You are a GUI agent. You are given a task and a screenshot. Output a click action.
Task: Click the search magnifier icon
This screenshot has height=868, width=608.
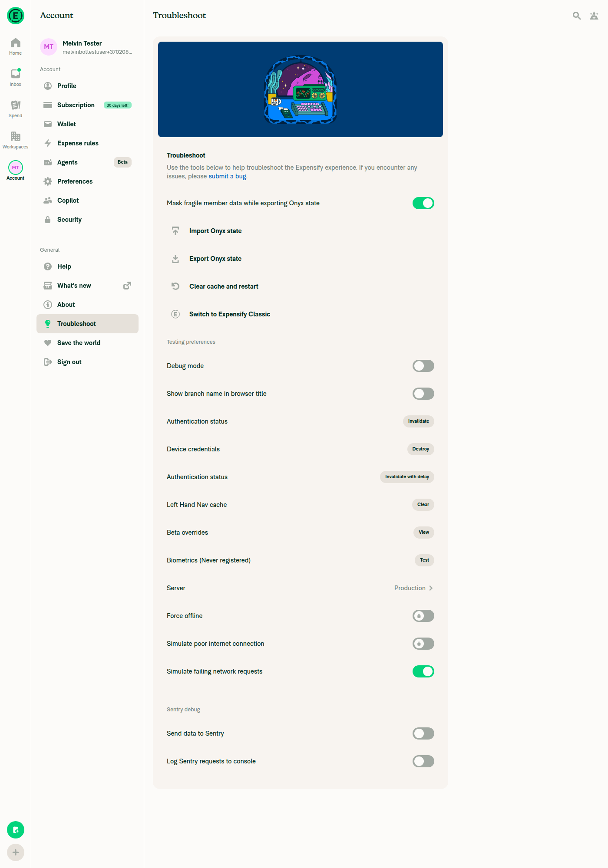click(x=577, y=16)
